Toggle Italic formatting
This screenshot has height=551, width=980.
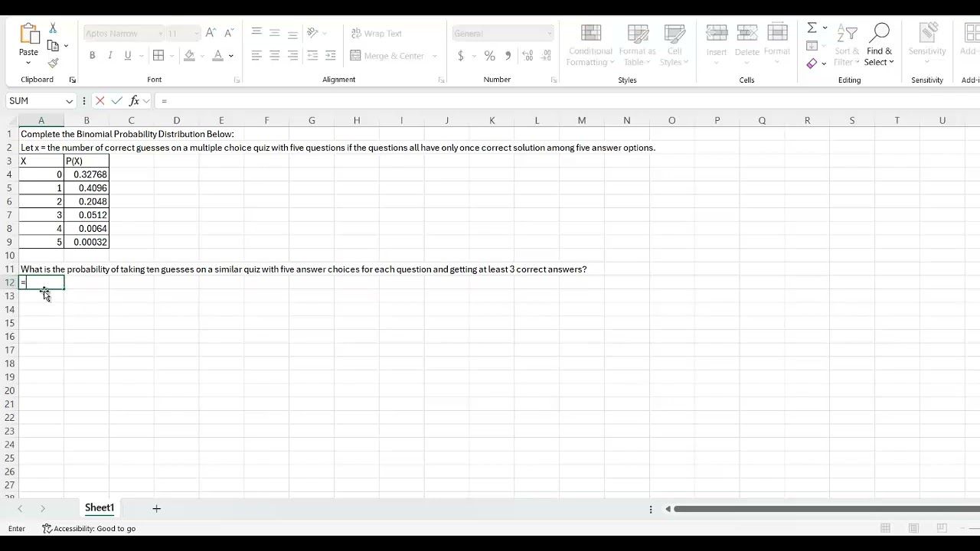[x=110, y=55]
